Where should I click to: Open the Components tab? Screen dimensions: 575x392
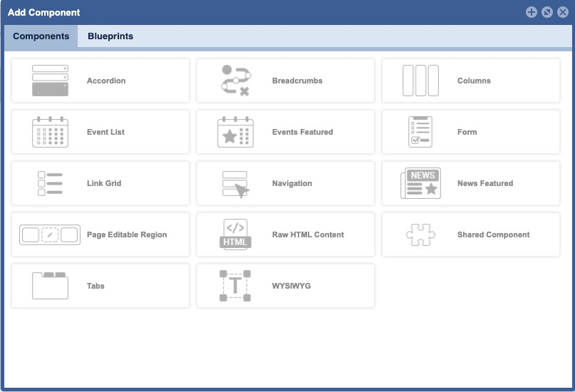[41, 36]
